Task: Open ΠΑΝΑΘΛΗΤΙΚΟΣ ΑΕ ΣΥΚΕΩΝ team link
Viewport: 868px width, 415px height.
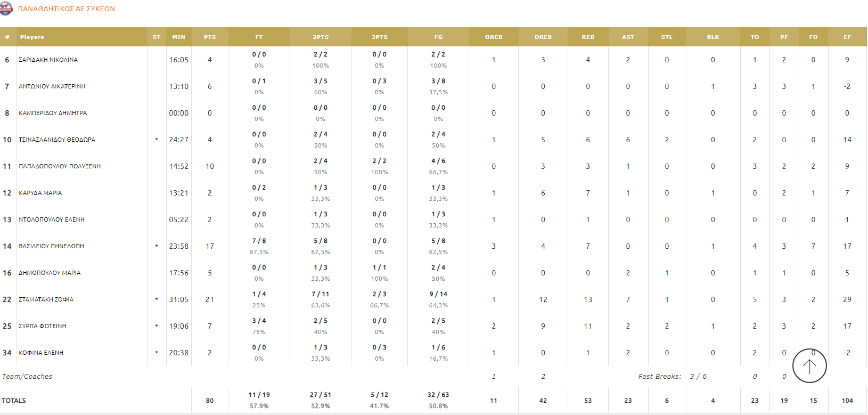Action: click(x=67, y=9)
